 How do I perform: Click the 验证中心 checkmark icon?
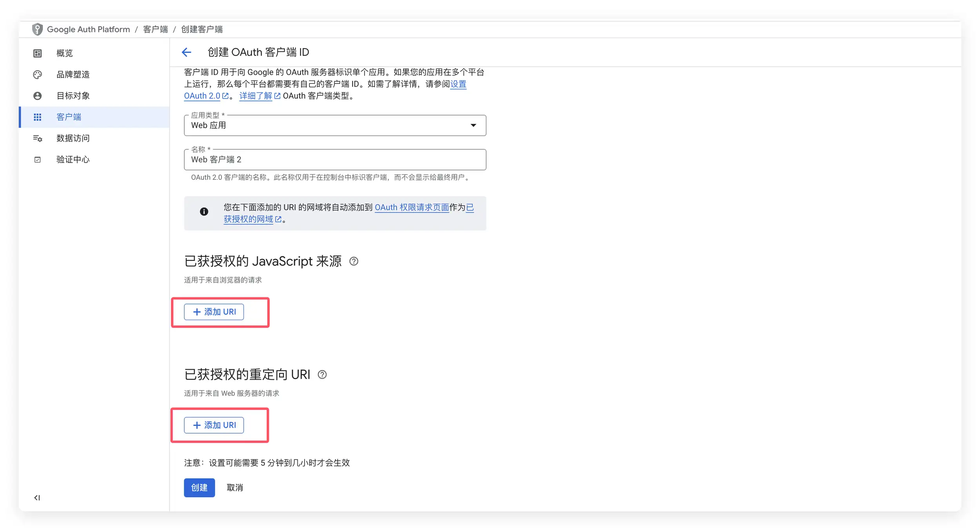pos(37,159)
